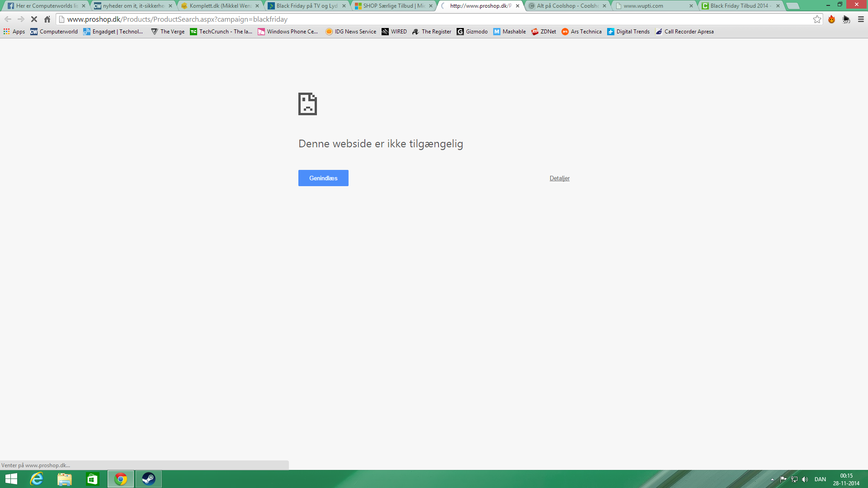Show hidden system tray icons

click(772, 479)
